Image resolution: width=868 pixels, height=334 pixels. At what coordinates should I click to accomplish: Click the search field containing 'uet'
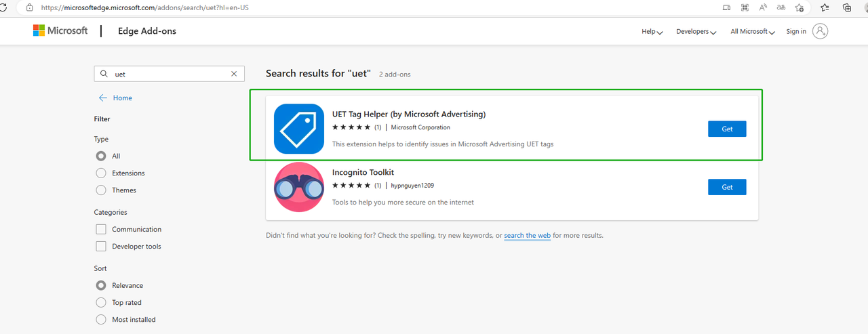coord(170,74)
